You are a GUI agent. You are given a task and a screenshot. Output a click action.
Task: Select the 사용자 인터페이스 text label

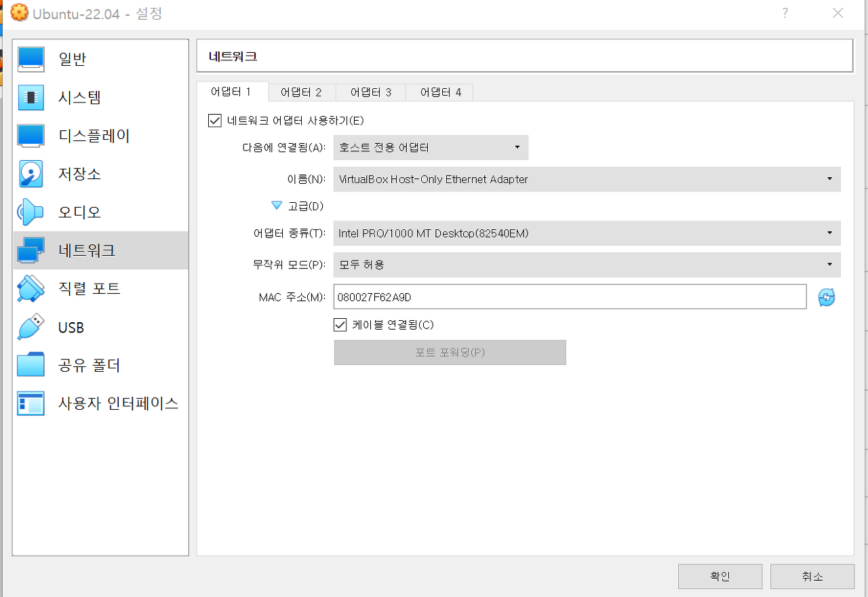(119, 404)
